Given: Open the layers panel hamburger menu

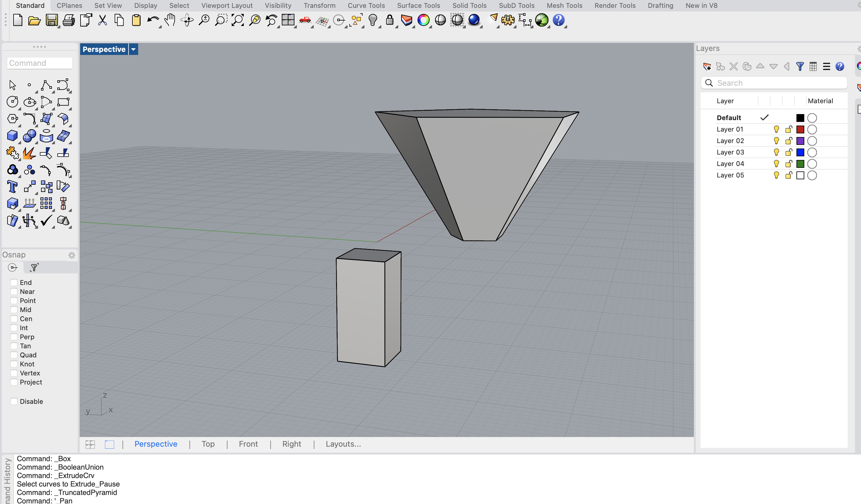Looking at the screenshot, I should (827, 66).
